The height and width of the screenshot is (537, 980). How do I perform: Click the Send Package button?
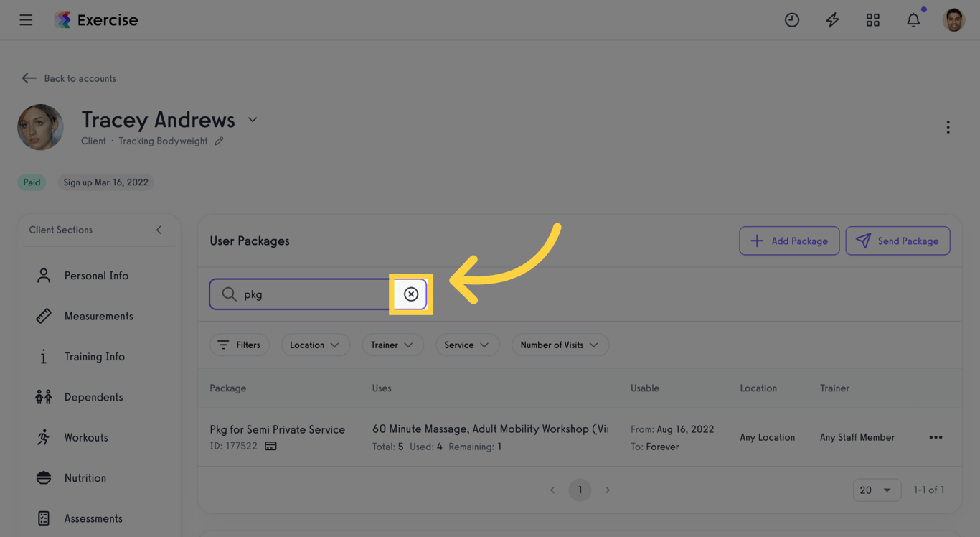897,241
